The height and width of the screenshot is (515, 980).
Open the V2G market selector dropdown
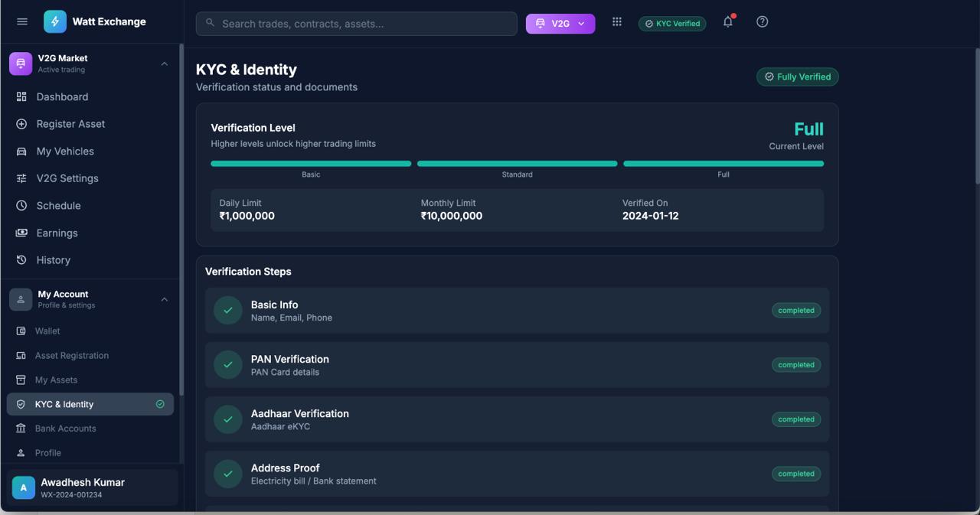560,23
